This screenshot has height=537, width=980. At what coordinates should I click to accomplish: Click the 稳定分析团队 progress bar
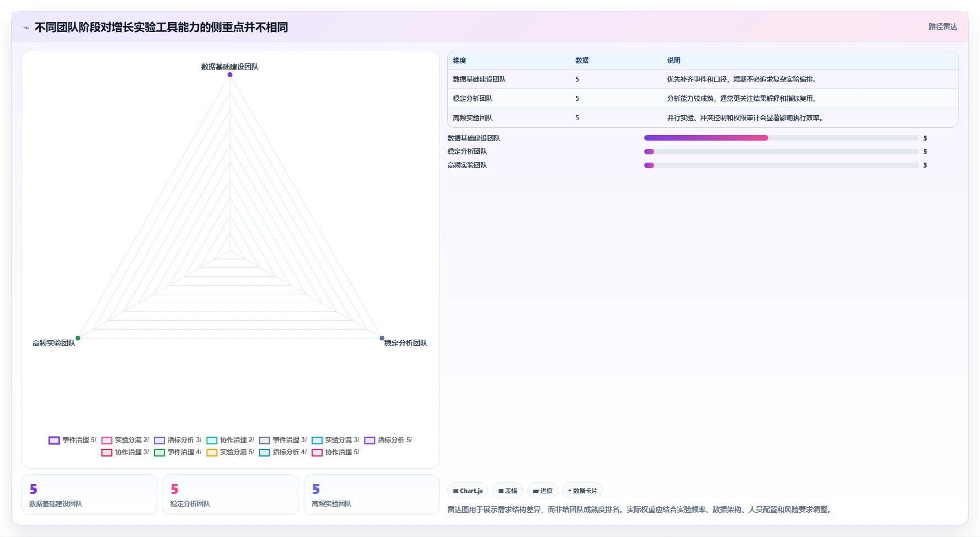781,152
